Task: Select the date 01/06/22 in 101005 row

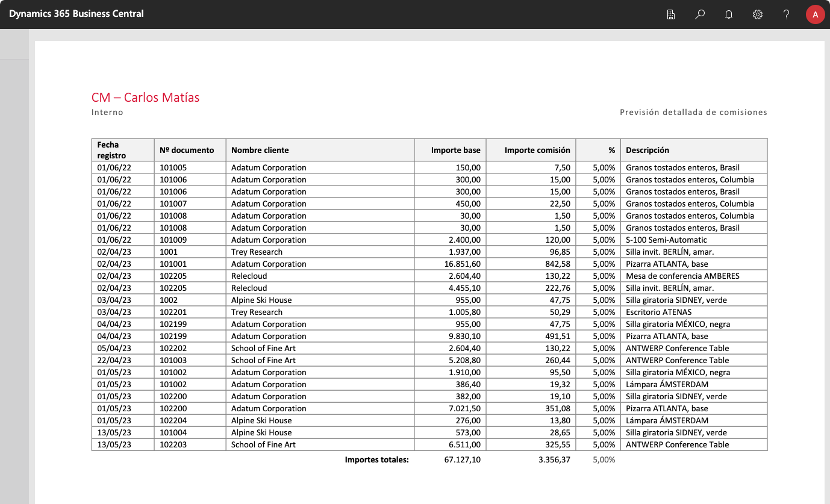Action: click(x=114, y=167)
